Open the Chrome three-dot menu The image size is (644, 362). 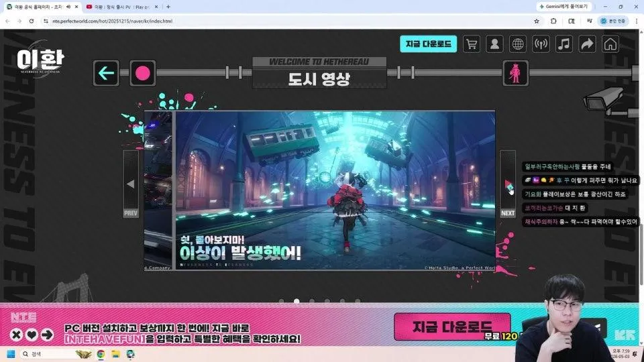[637, 21]
